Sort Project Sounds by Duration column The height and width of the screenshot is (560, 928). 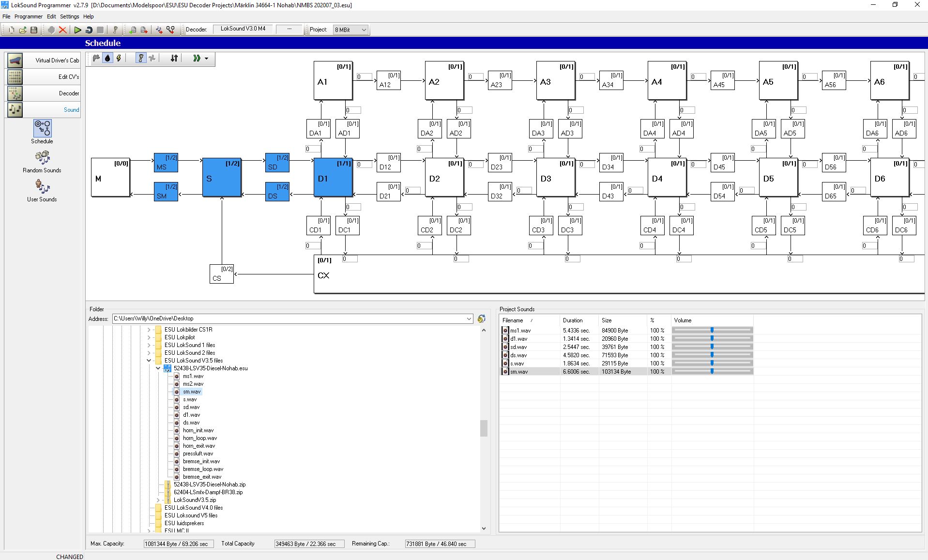579,320
